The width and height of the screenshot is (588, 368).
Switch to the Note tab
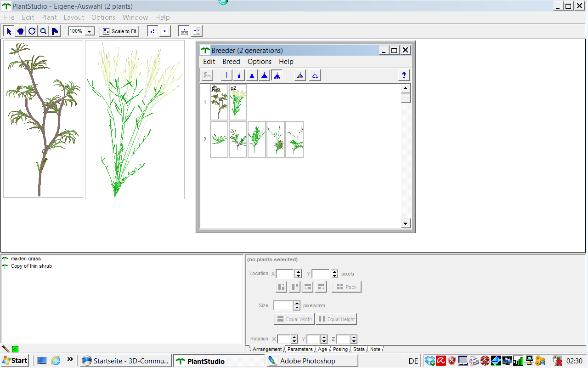coord(375,350)
